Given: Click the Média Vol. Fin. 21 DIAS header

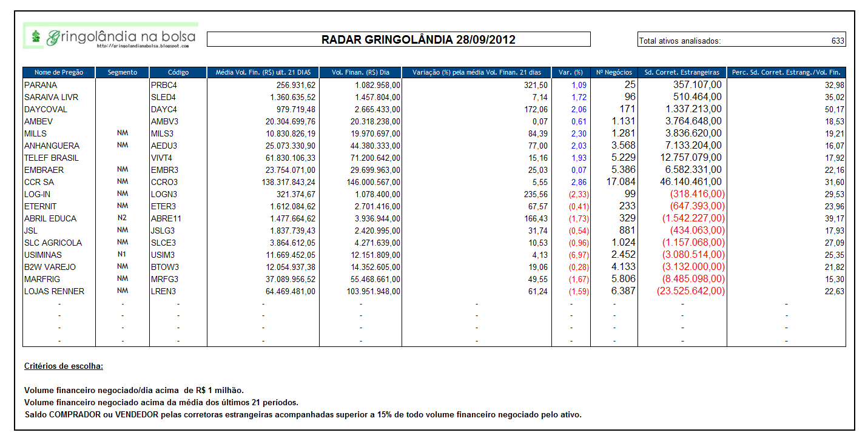Looking at the screenshot, I should 263,72.
